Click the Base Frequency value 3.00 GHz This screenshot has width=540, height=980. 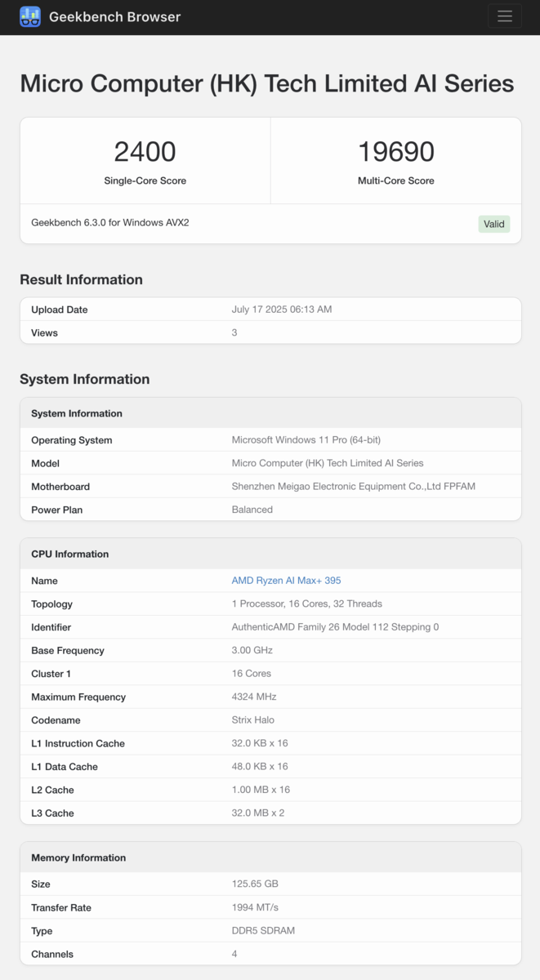pos(252,650)
